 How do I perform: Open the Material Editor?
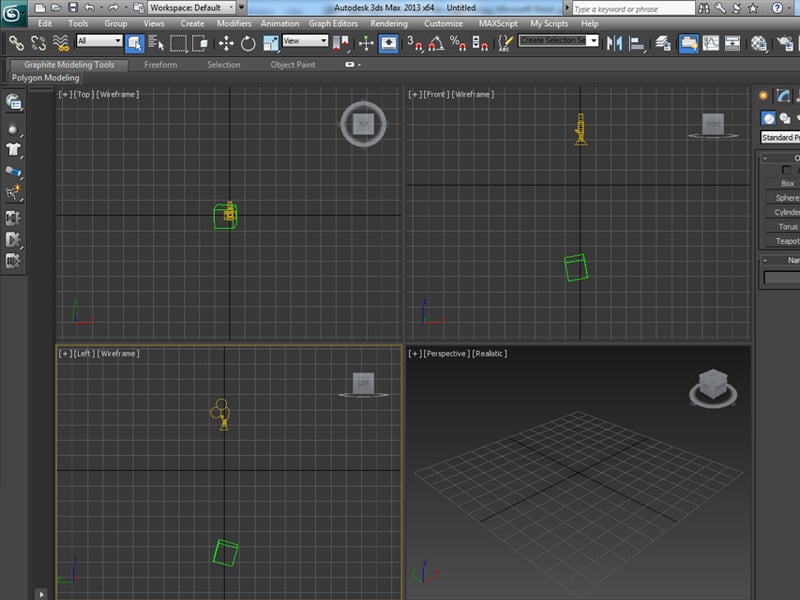(x=759, y=43)
